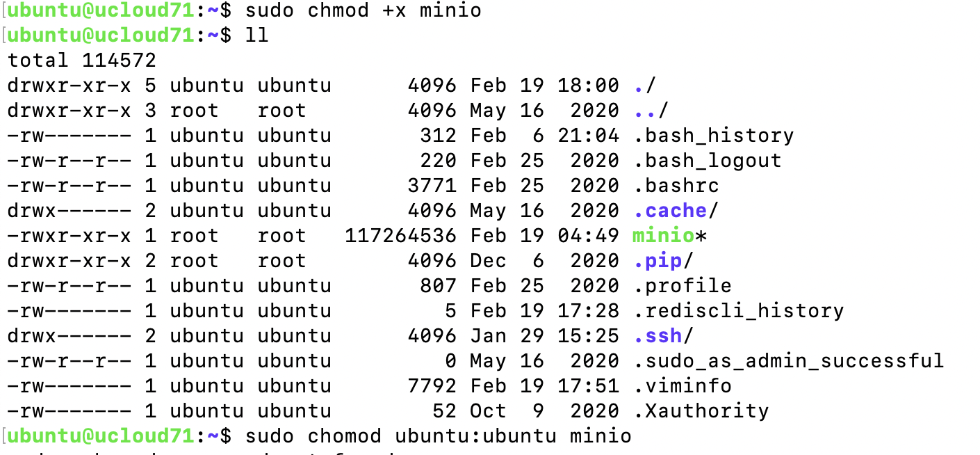Click the '.rediscli_history' file name
The height and width of the screenshot is (455, 980).
(x=738, y=311)
